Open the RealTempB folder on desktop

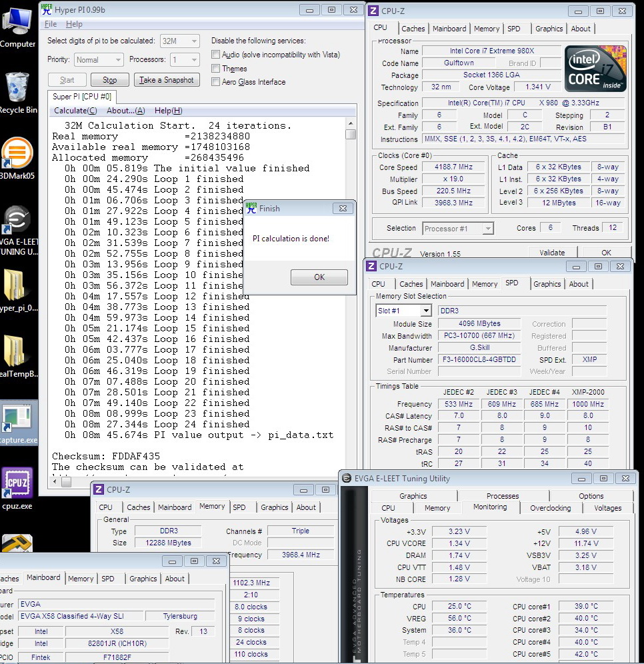(x=17, y=357)
